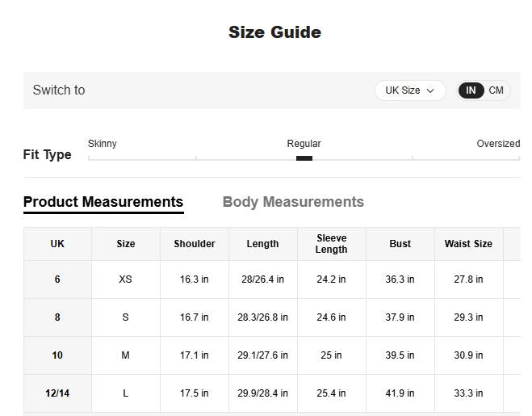532x416 pixels.
Task: Select the UK 8 row header
Action: click(x=57, y=317)
